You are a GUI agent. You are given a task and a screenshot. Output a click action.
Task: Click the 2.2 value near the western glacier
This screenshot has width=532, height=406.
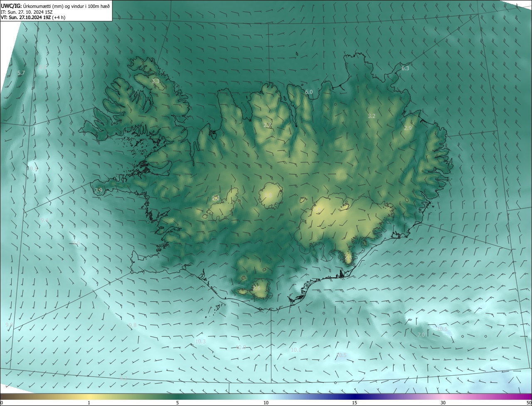(x=216, y=198)
